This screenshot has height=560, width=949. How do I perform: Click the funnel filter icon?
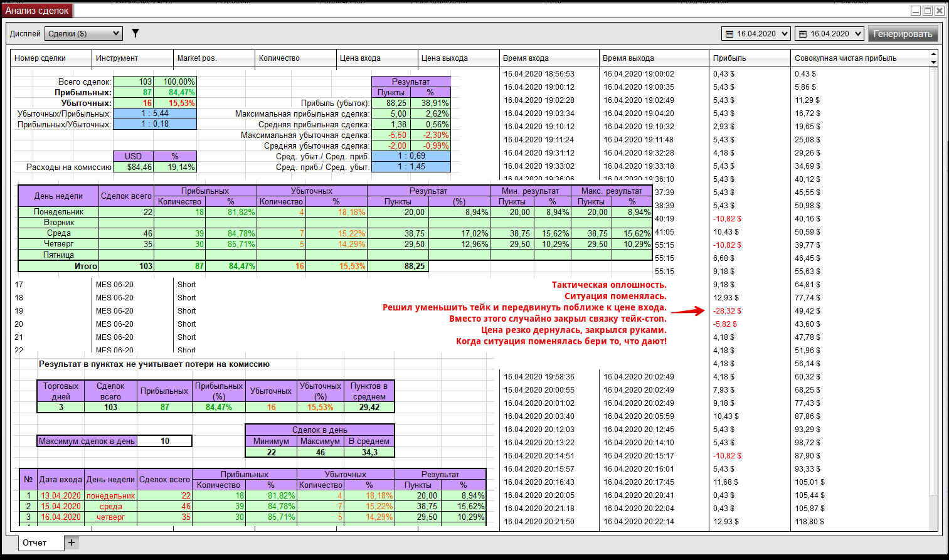[135, 33]
